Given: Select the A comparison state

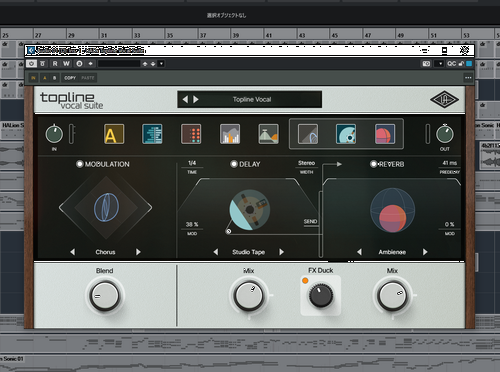Looking at the screenshot, I should coord(45,78).
